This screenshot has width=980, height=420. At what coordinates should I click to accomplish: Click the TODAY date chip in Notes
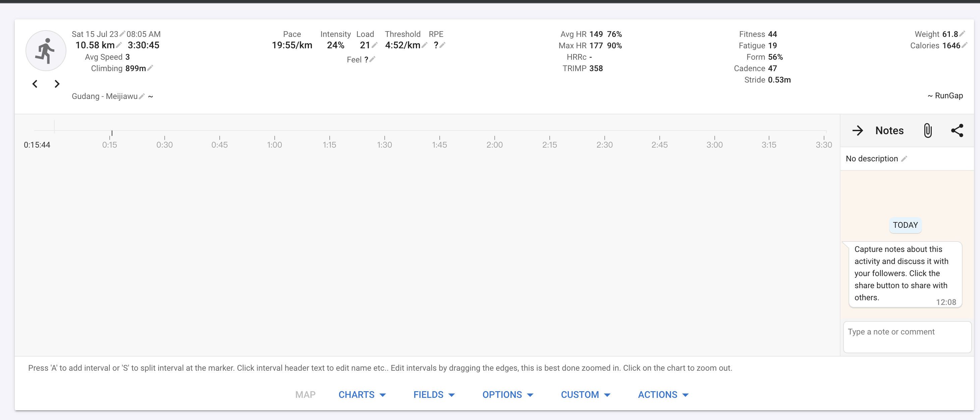(905, 225)
